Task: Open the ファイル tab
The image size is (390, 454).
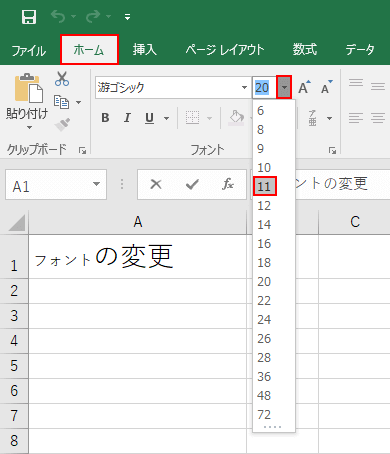Action: point(29,50)
